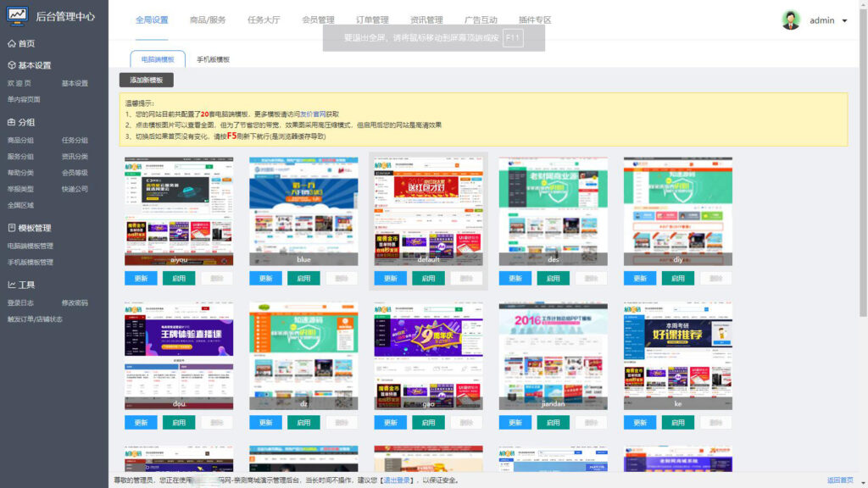Update the default template via 更新
Image resolution: width=868 pixels, height=488 pixels.
point(389,278)
